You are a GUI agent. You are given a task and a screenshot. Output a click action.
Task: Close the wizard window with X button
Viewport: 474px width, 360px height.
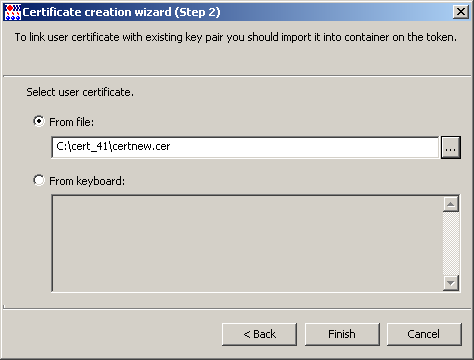[x=461, y=12]
